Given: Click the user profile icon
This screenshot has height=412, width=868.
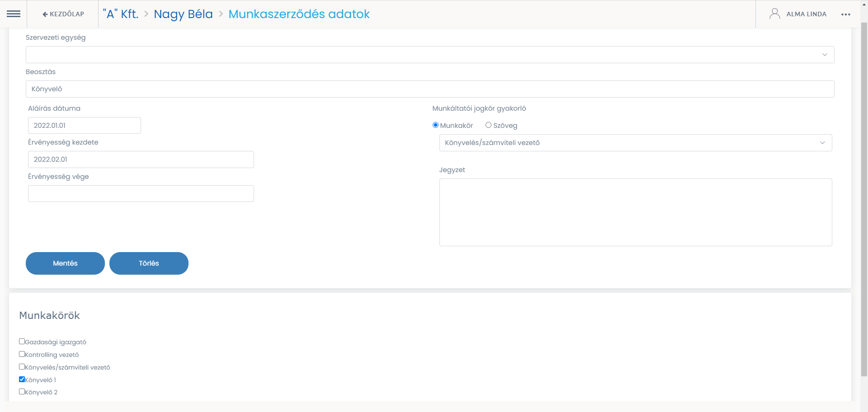Looking at the screenshot, I should 774,14.
